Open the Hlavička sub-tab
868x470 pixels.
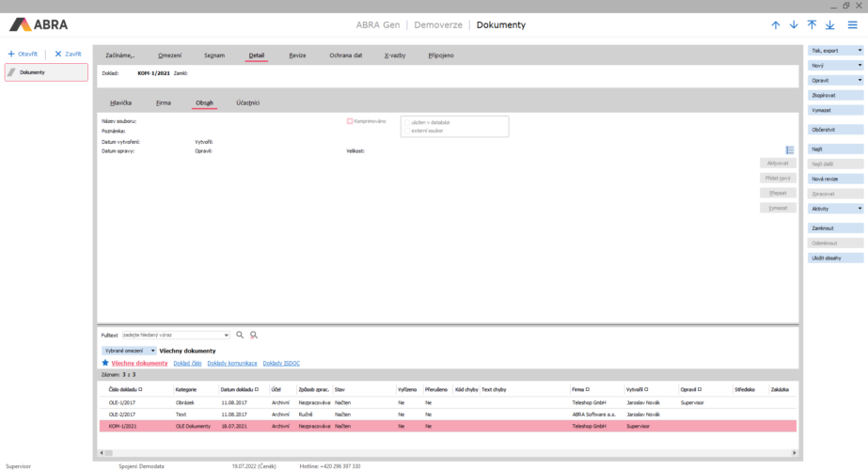[x=121, y=102]
